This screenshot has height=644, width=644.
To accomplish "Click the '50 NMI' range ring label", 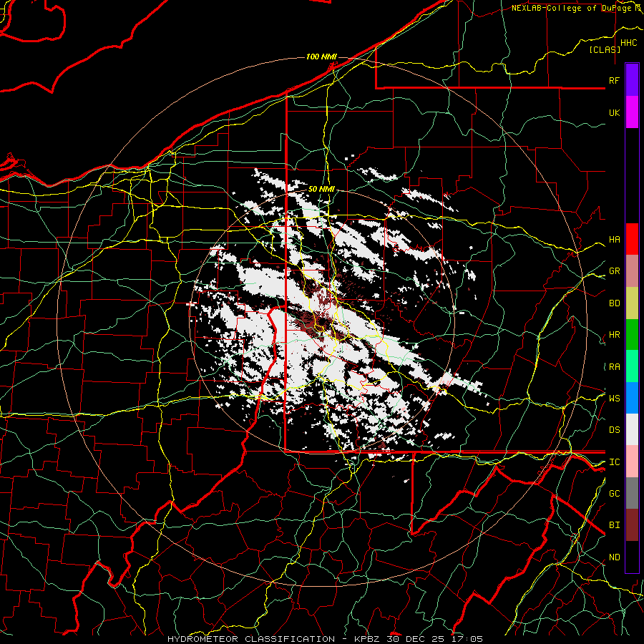I will [x=321, y=189].
